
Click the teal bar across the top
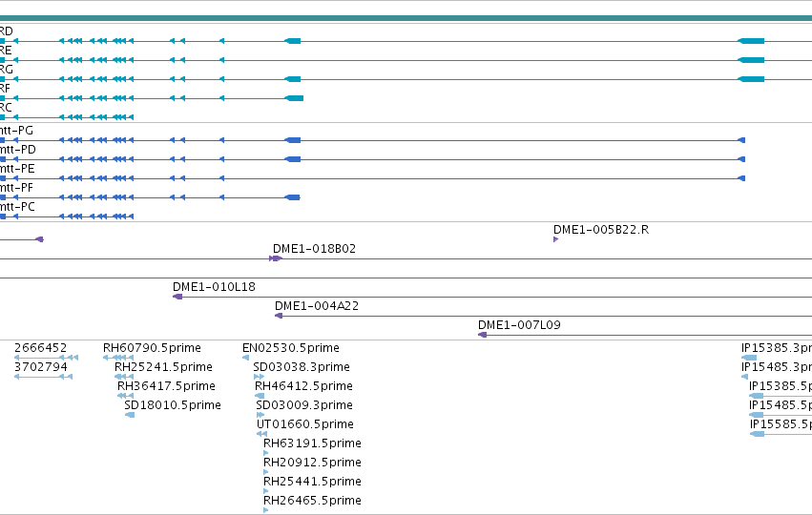click(x=406, y=19)
